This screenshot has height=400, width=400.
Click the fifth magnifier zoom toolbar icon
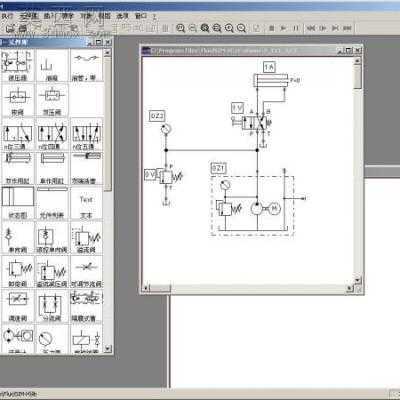229,28
